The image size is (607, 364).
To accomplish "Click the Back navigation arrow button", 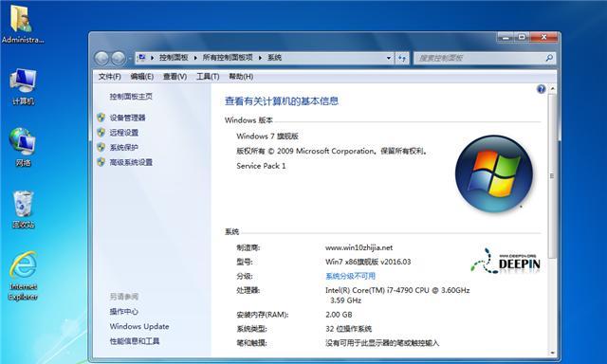I will (101, 58).
